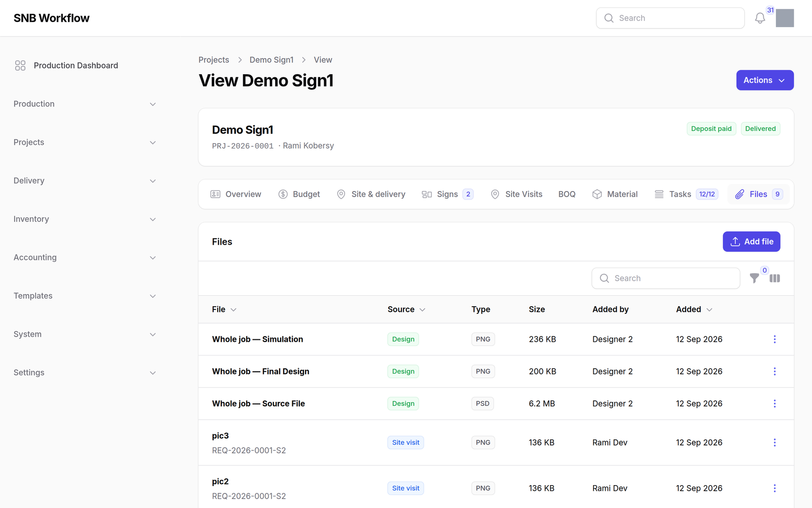Go to Demo Sign1 breadcrumb link
Viewport: 812px width, 508px height.
tap(272, 60)
